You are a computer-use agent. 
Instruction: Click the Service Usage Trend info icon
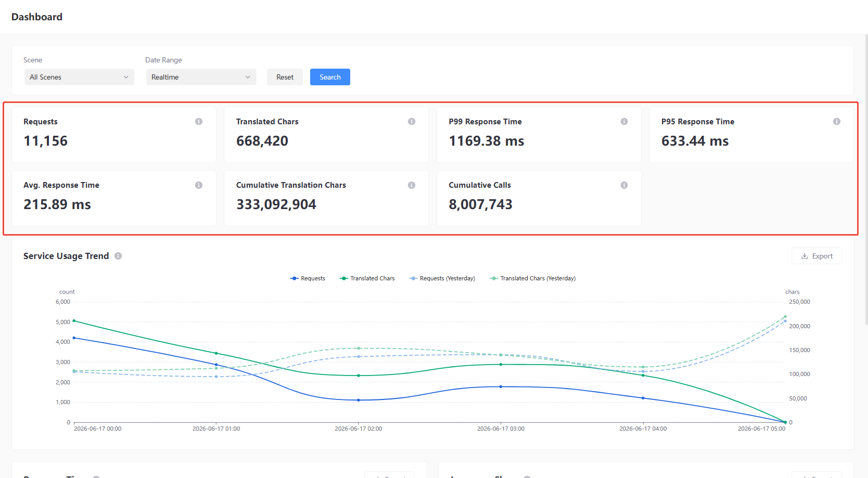(118, 256)
